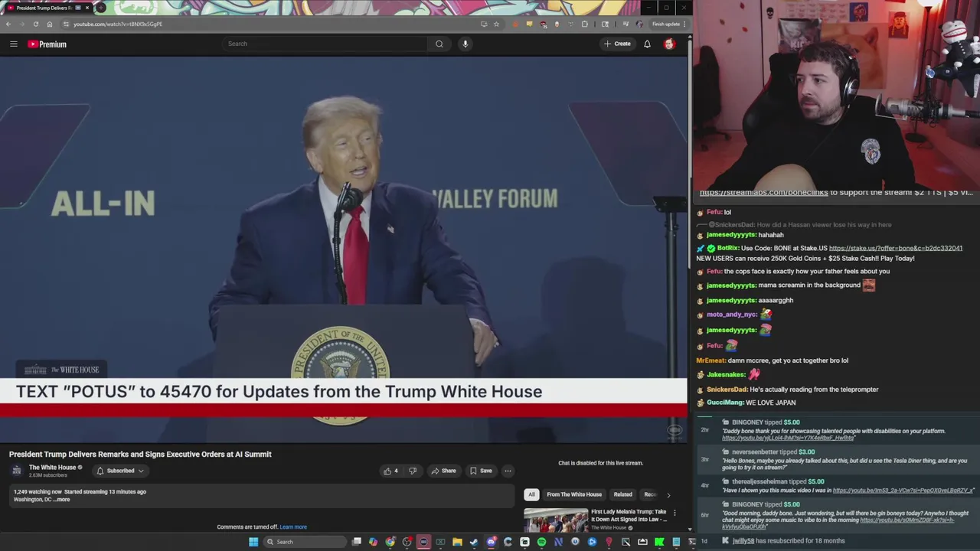Go to YouTube Premium home logo
Viewport: 980px width, 551px height.
[47, 44]
